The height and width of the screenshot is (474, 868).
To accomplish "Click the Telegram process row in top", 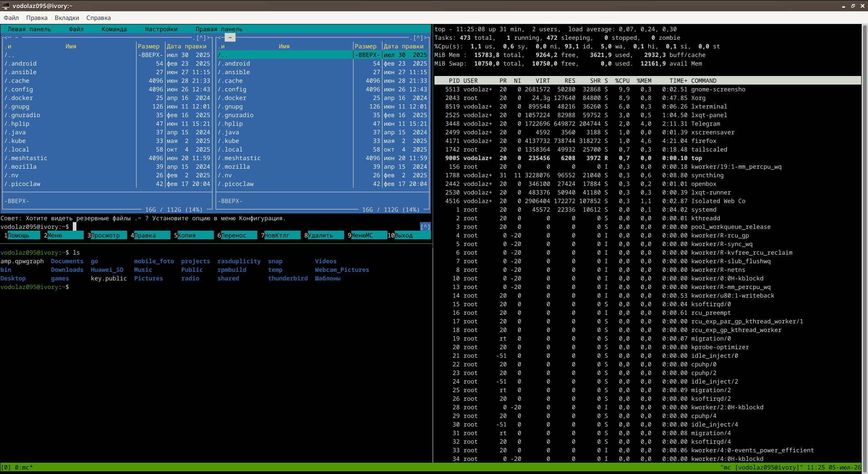I will [x=648, y=124].
